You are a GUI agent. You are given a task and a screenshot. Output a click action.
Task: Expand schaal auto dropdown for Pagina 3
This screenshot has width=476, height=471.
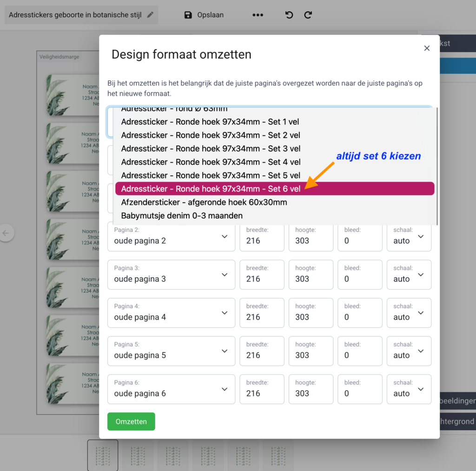409,275
